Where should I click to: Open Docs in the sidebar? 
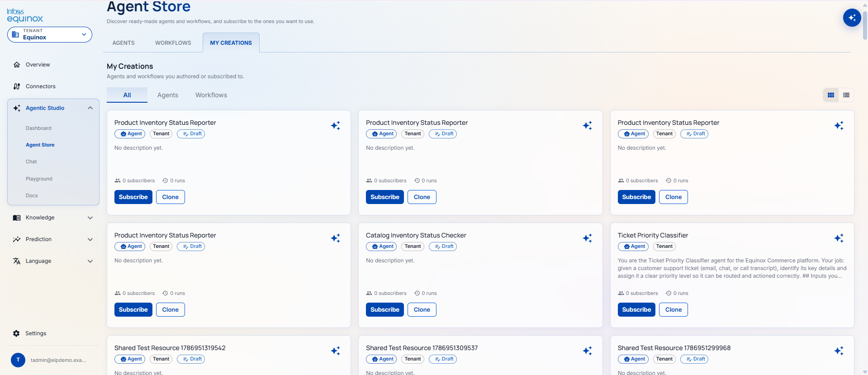[32, 195]
